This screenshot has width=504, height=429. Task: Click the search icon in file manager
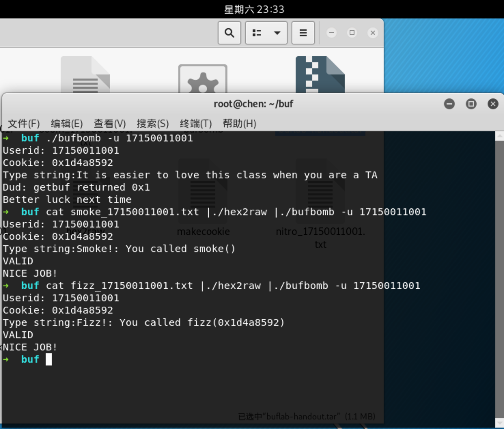click(229, 33)
